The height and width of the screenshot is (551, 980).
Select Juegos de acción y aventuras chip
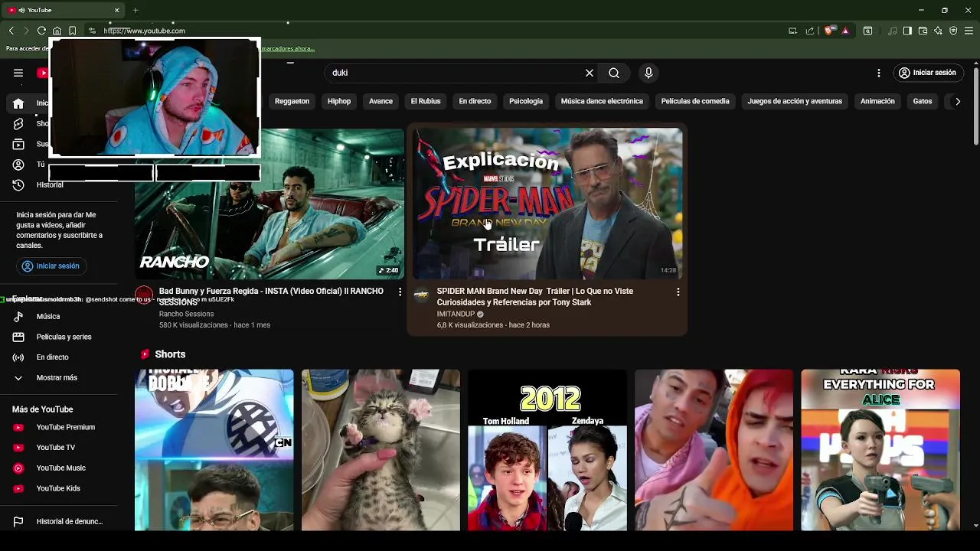tap(795, 101)
